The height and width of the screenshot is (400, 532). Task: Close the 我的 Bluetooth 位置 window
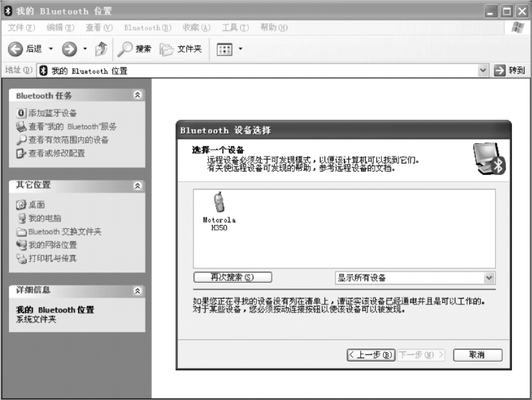tap(522, 11)
